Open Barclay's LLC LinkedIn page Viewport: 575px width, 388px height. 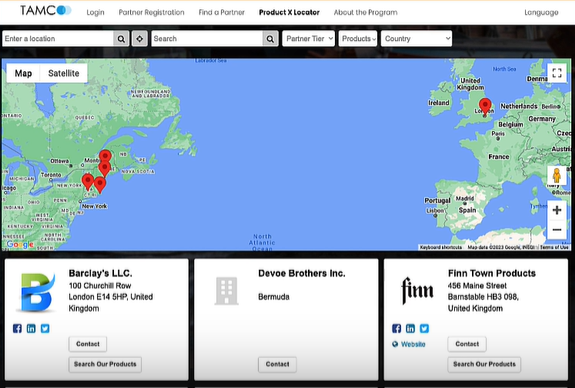coord(31,328)
